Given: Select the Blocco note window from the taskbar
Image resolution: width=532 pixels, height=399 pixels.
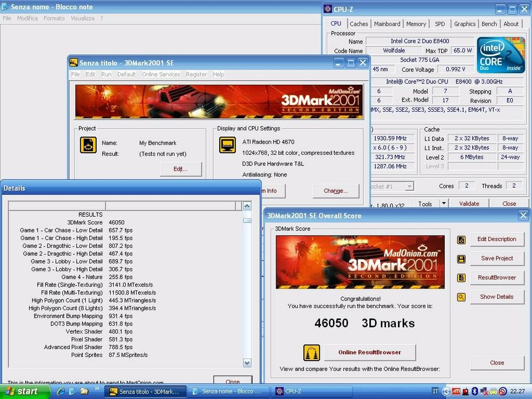Looking at the screenshot, I should click(x=228, y=391).
